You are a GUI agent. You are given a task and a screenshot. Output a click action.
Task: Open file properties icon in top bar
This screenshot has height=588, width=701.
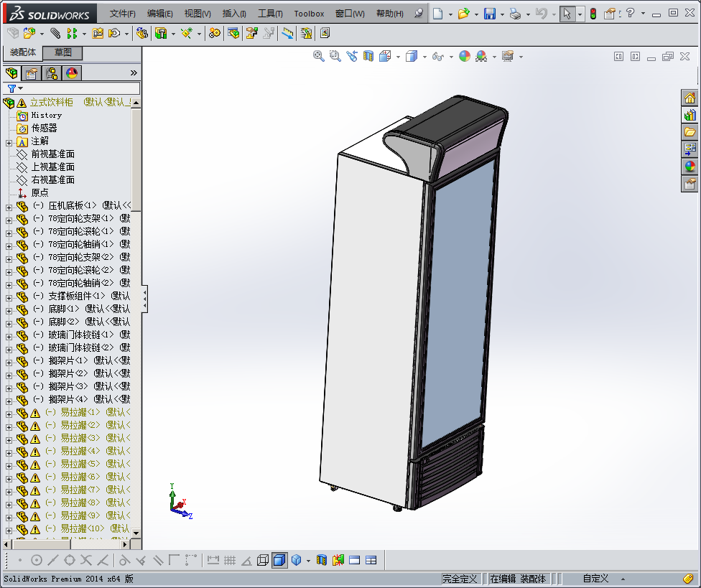pyautogui.click(x=609, y=14)
